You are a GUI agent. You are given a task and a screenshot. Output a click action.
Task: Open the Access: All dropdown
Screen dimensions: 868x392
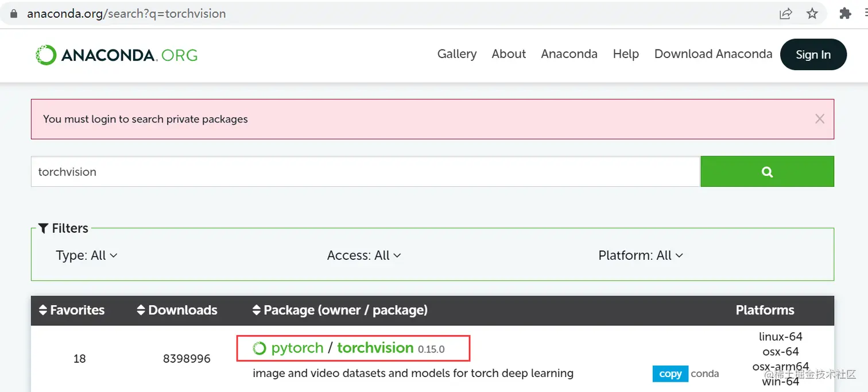[x=364, y=255]
